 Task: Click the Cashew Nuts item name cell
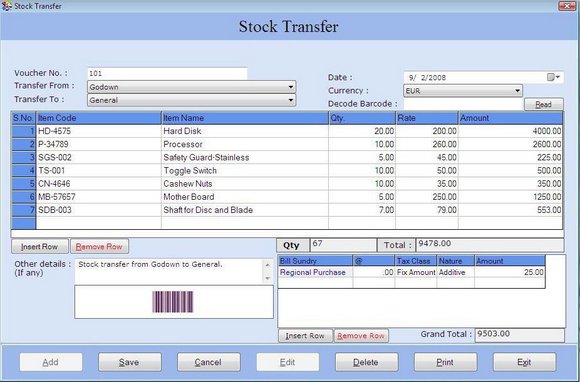click(245, 183)
